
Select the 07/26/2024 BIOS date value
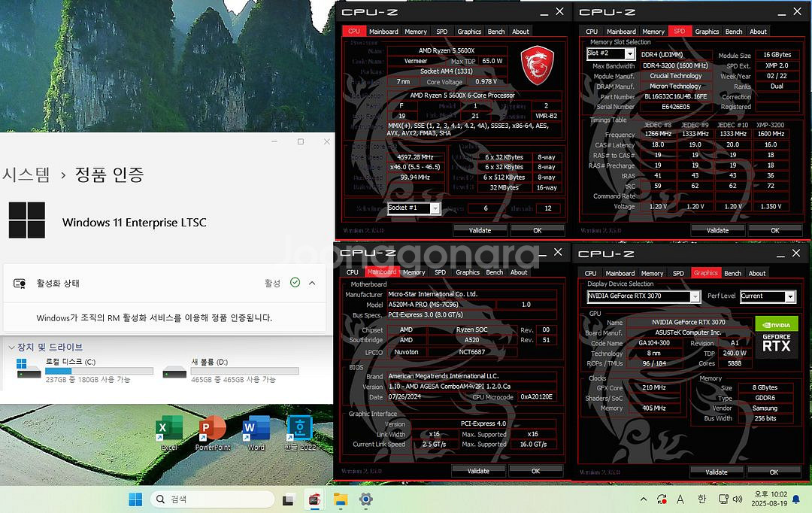click(x=405, y=397)
